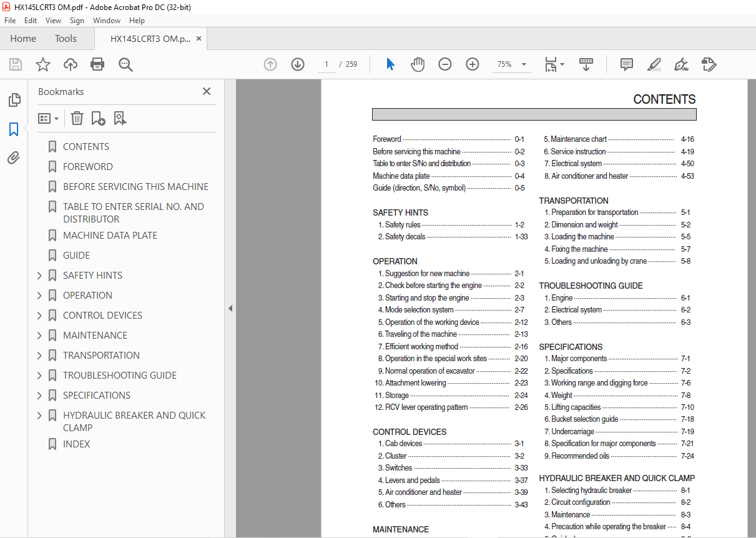Viewport: 756px width, 538px height.
Task: Open the Help menu
Action: [137, 21]
